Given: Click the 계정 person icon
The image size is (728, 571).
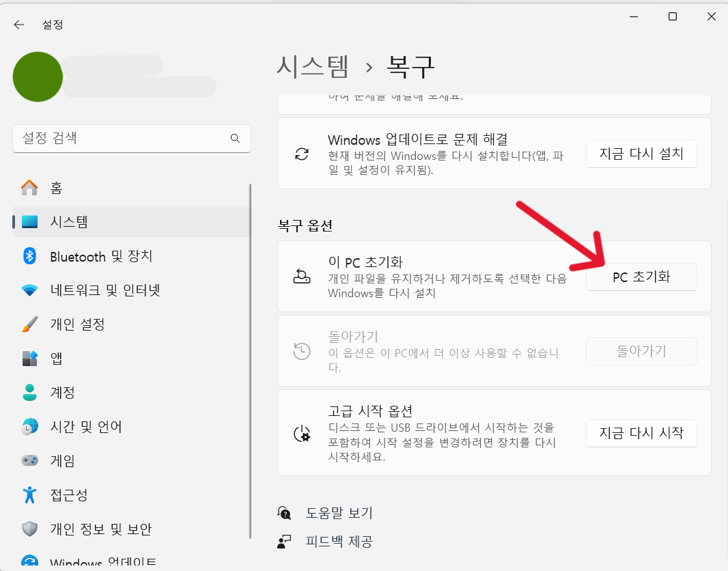Looking at the screenshot, I should 30,392.
